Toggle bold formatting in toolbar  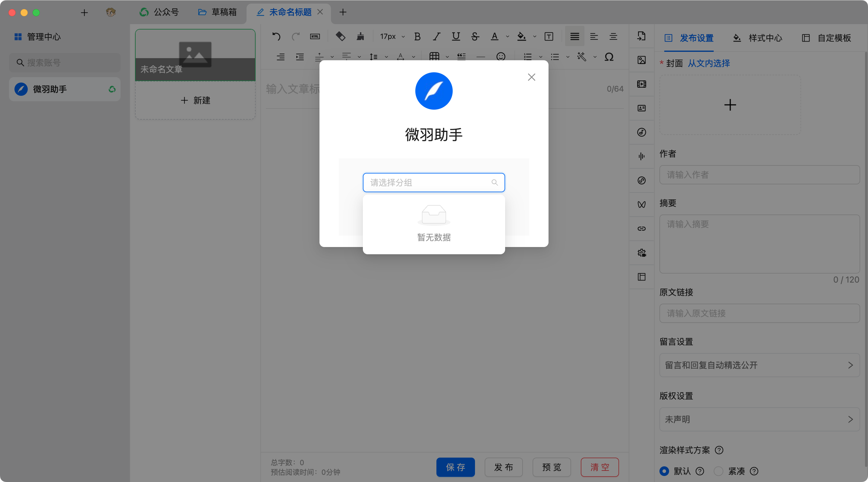pos(417,36)
